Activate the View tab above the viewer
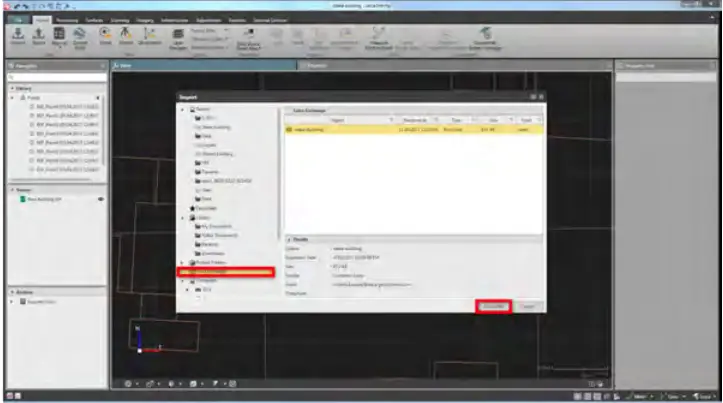The image size is (723, 403). (203, 65)
